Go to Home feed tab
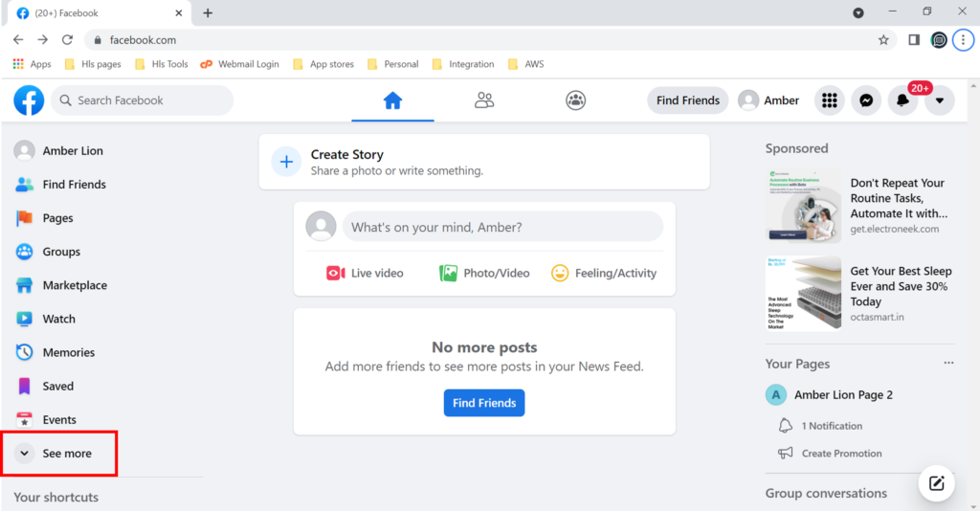The image size is (980, 511). click(392, 100)
